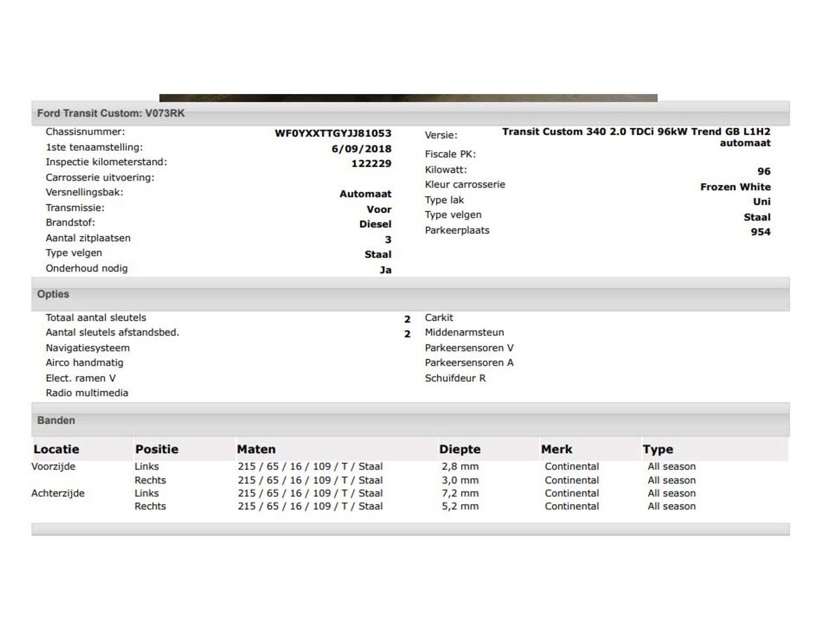Click the Ford Transit Custom: V073RK header
Screen dimensions: 840x630
[111, 113]
